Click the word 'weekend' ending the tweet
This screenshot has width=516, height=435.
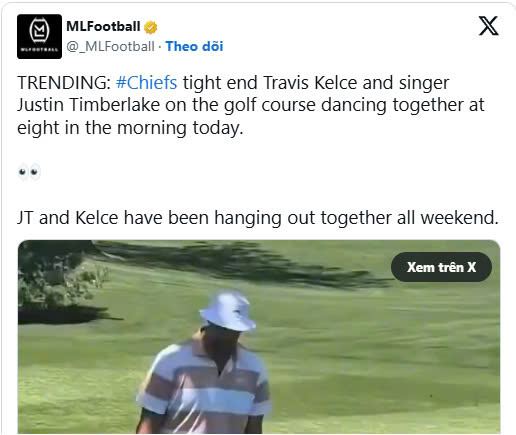457,218
